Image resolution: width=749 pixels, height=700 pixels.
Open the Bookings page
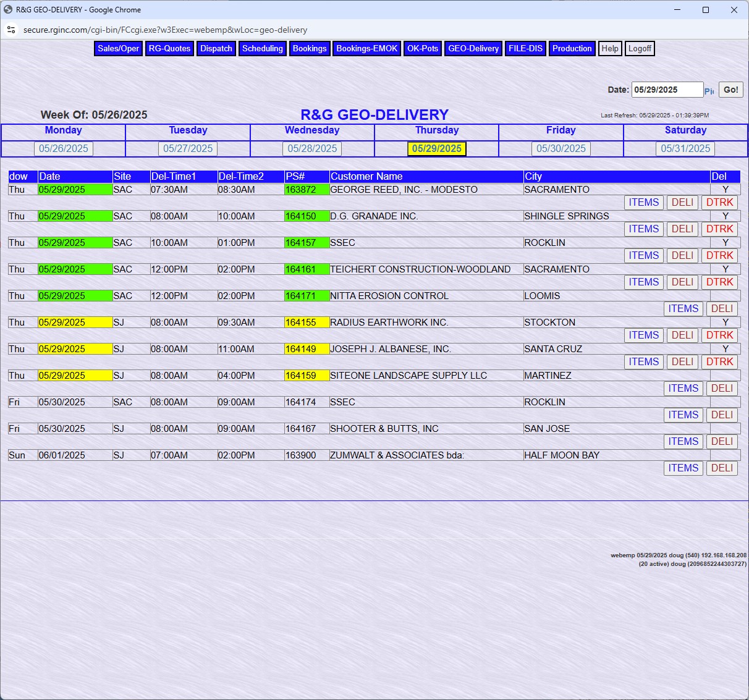310,49
